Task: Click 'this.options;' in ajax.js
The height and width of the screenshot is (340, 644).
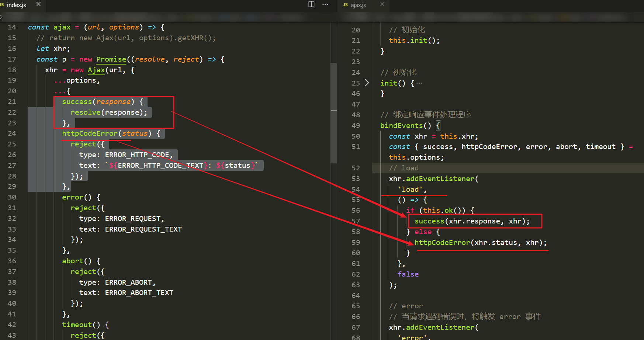Action: (416, 157)
